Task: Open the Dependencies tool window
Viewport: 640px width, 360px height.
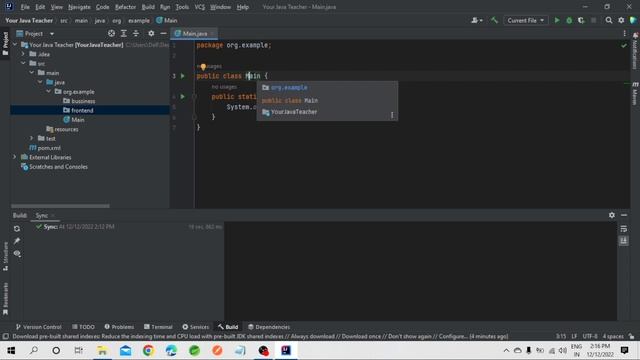Action: (x=269, y=327)
